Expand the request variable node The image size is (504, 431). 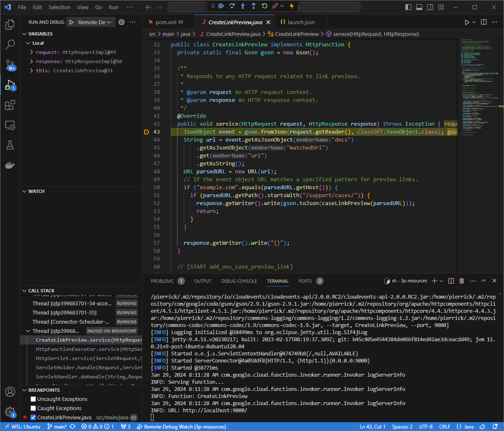(x=32, y=53)
